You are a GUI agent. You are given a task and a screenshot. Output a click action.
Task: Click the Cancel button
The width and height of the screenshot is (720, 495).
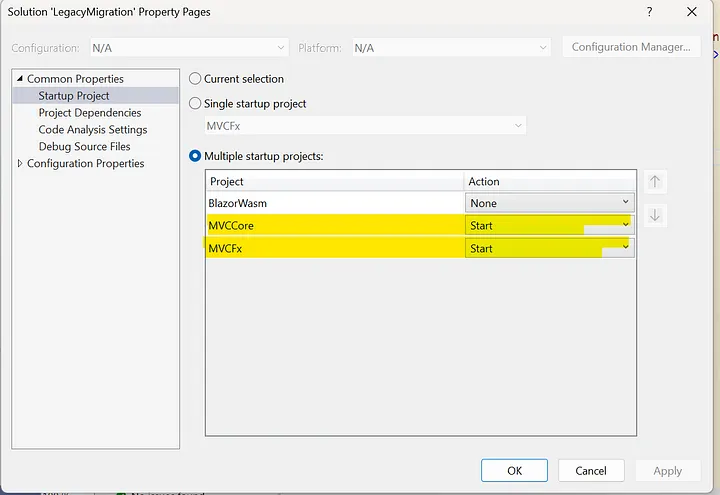tap(591, 470)
